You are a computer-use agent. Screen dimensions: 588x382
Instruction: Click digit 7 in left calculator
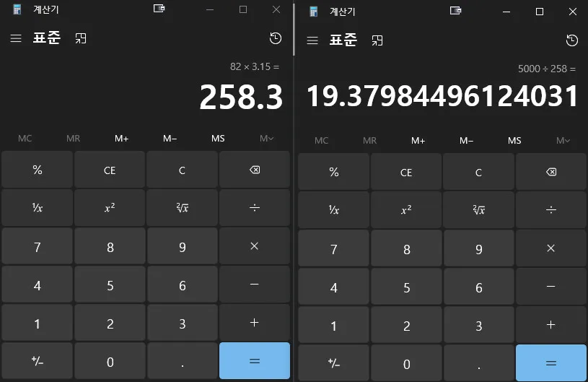pos(37,246)
